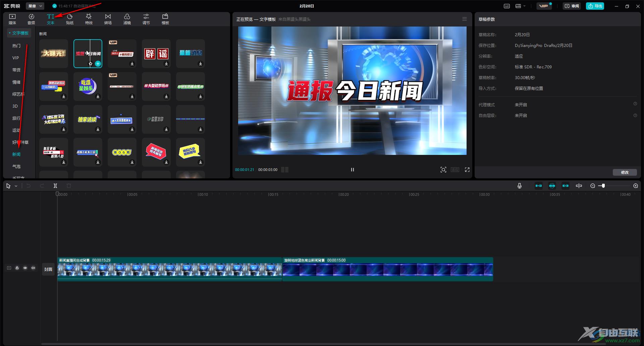Open the 特效 (Effects) tab
Screen dimensions: 644x346
89,19
